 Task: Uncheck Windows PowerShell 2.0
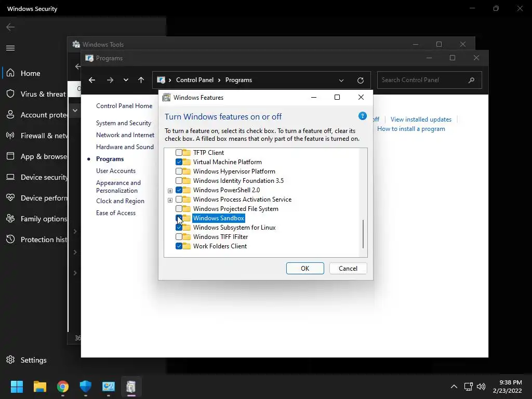(x=179, y=190)
